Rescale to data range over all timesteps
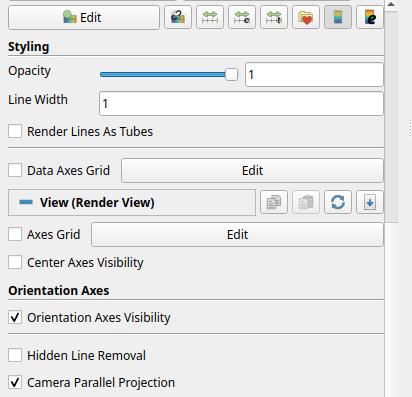The height and width of the screenshot is (397, 412). (x=274, y=17)
